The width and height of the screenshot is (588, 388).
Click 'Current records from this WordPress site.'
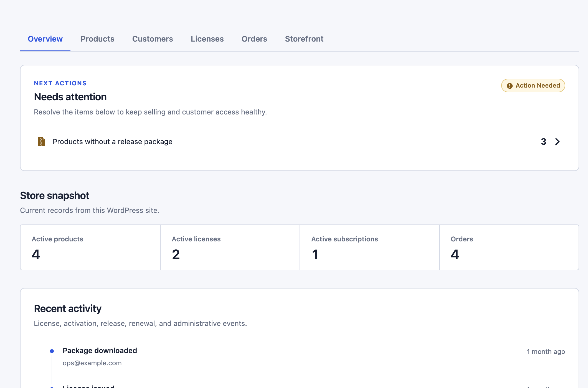point(90,210)
